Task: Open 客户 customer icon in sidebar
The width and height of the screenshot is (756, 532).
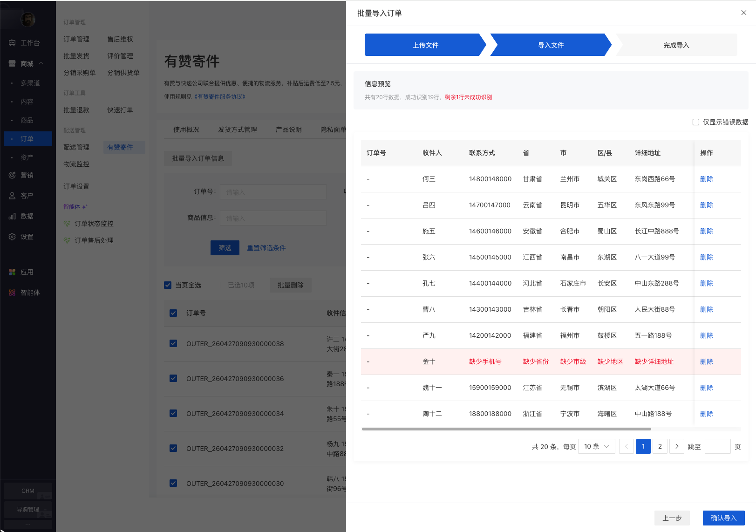Action: coord(12,196)
